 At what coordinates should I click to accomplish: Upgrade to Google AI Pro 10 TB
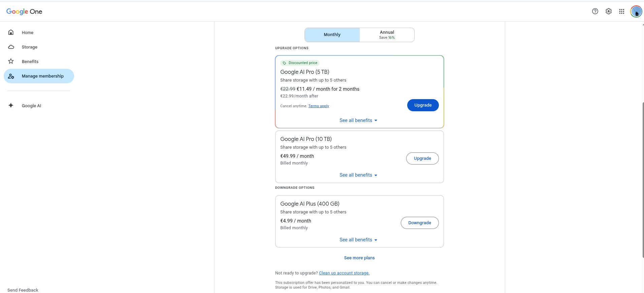pyautogui.click(x=422, y=158)
